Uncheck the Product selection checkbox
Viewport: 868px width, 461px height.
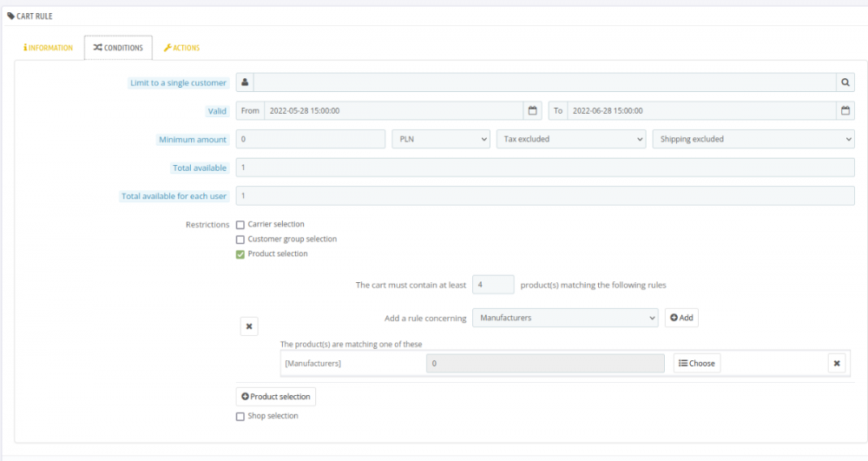tap(240, 254)
